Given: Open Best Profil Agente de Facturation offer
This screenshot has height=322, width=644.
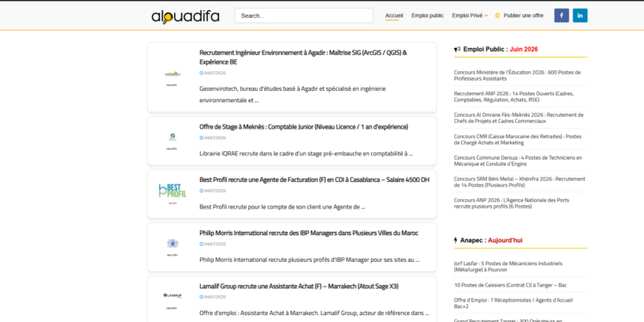Looking at the screenshot, I should click(x=314, y=180).
